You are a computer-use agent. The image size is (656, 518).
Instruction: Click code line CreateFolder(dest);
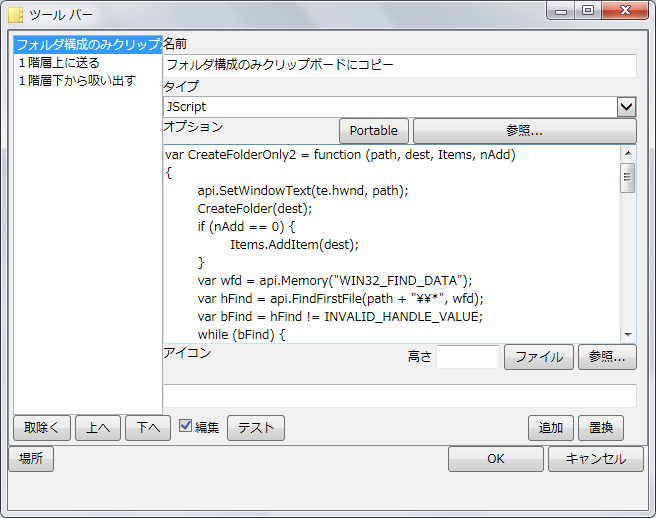click(x=255, y=208)
